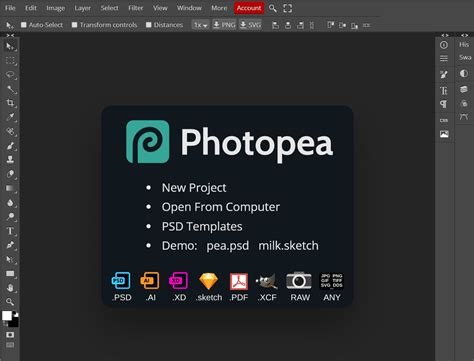This screenshot has height=361, width=474.
Task: Click align left edges icon in options bar
Action: (x=275, y=25)
